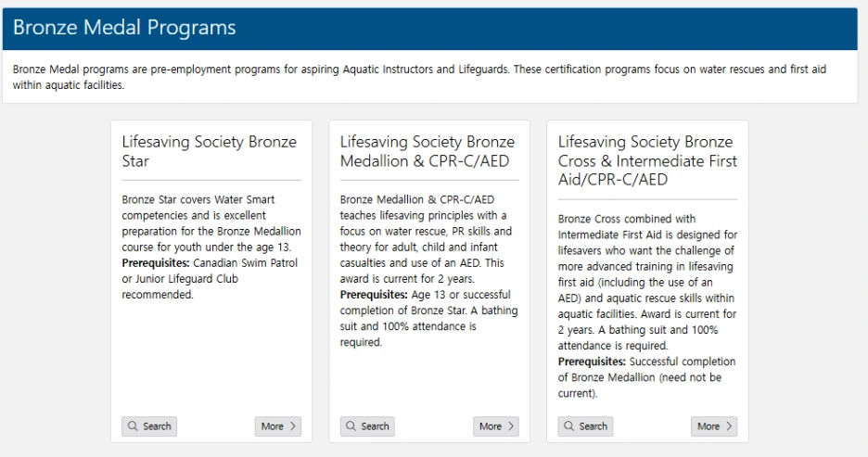The height and width of the screenshot is (457, 868).
Task: Click the Lifesaving Society Bronze Star title
Action: click(x=209, y=151)
